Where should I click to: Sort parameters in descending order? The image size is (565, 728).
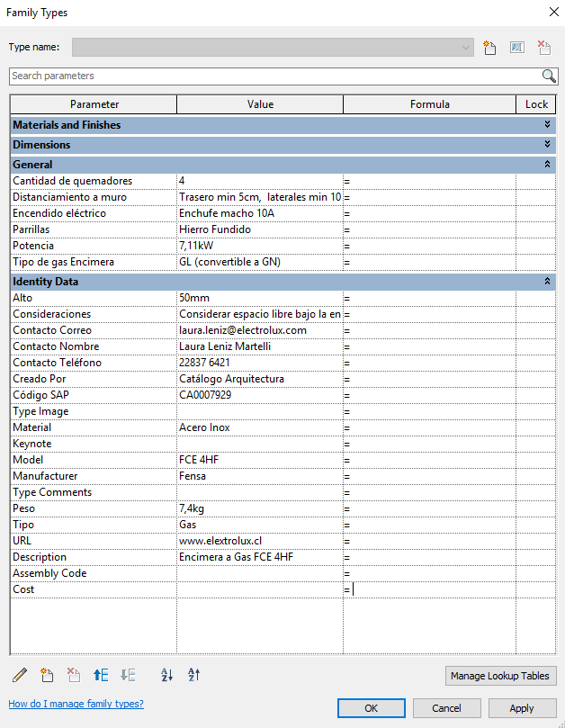pos(193,675)
